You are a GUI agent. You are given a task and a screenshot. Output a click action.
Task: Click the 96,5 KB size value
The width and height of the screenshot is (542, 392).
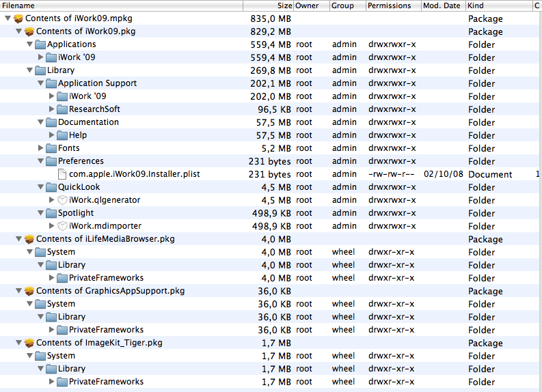275,109
